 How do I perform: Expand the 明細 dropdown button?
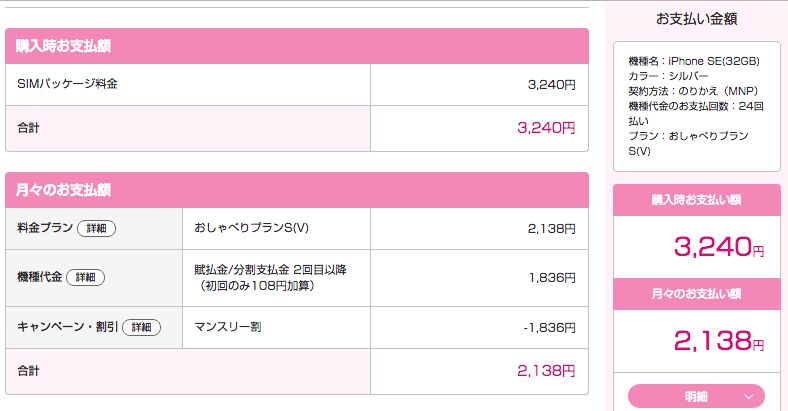[696, 396]
